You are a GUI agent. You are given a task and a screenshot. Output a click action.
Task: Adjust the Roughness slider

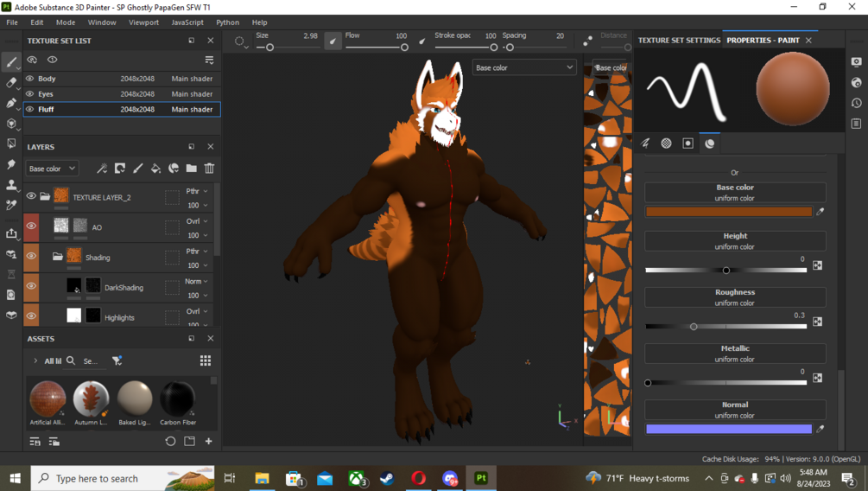pyautogui.click(x=725, y=327)
